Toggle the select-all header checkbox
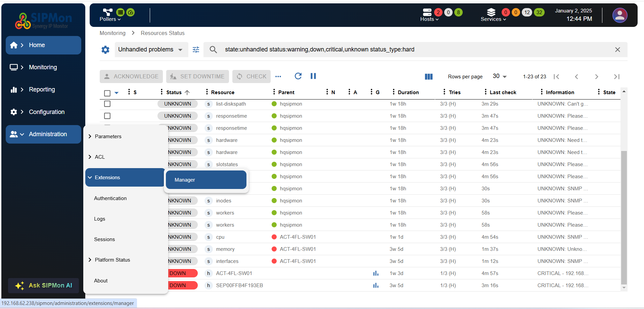The width and height of the screenshot is (644, 309). click(x=107, y=93)
